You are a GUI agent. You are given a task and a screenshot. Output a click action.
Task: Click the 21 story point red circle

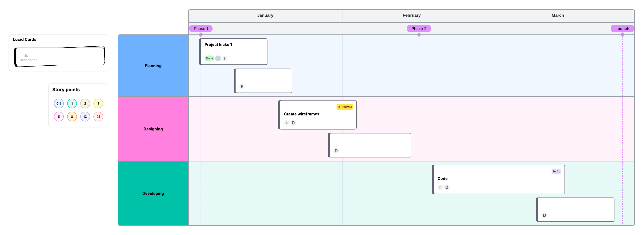(98, 117)
